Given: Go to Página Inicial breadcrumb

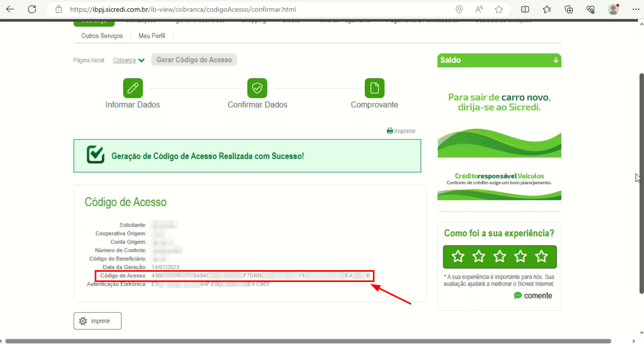Looking at the screenshot, I should click(x=89, y=60).
